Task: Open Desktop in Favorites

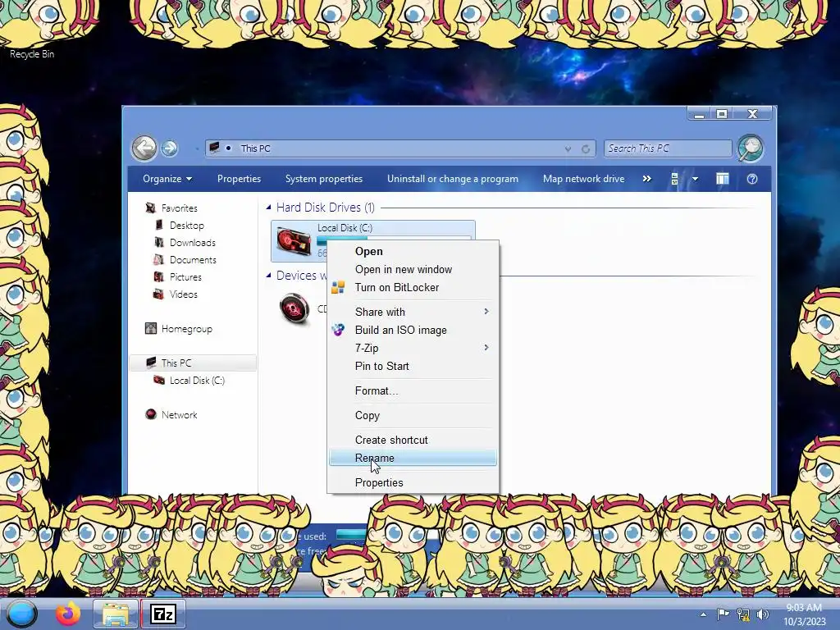Action: [186, 226]
